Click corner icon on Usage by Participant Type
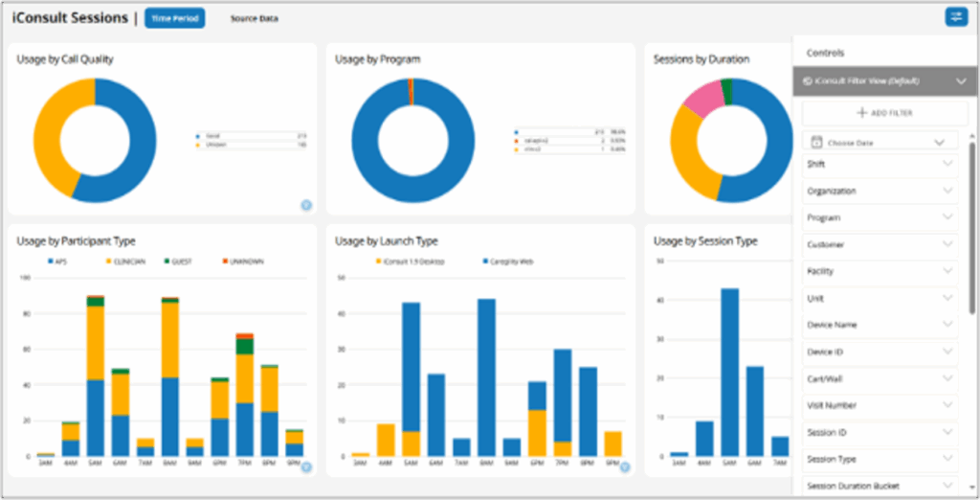The width and height of the screenshot is (980, 500). pyautogui.click(x=306, y=467)
